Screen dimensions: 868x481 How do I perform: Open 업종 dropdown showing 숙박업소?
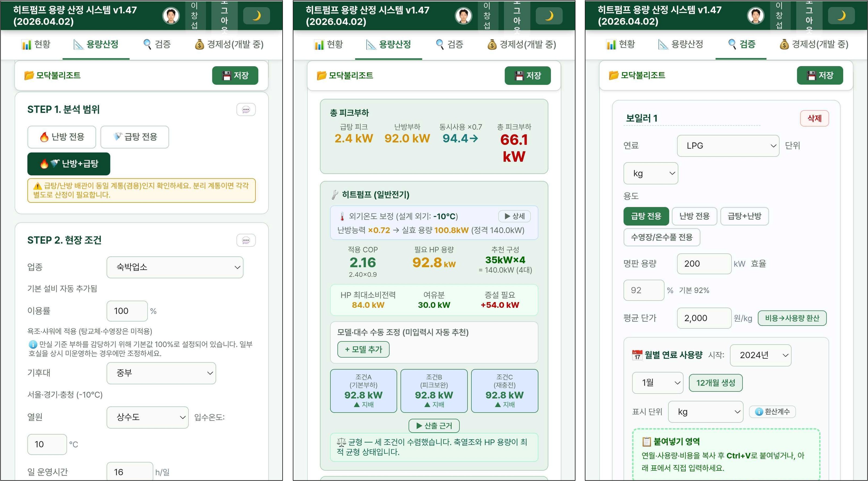point(175,267)
